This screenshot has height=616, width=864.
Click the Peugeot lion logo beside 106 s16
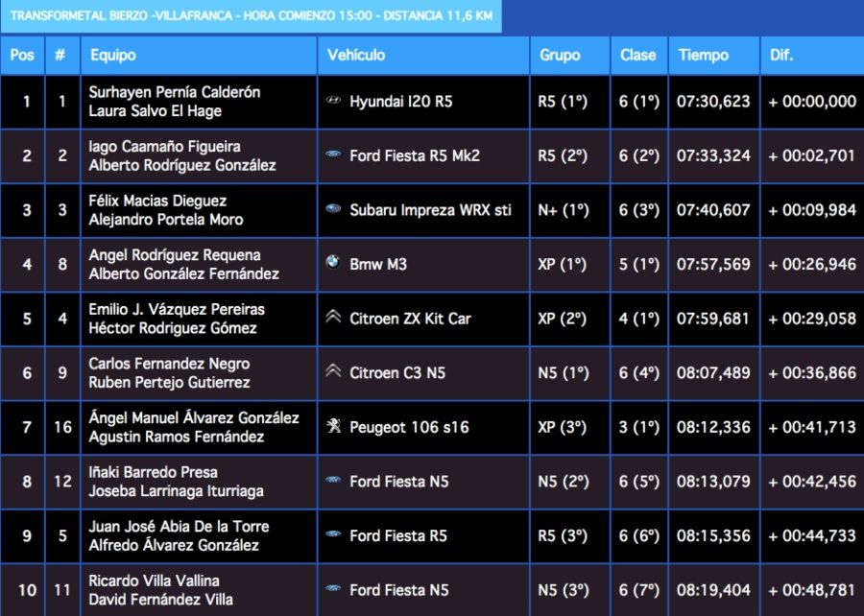tap(333, 426)
